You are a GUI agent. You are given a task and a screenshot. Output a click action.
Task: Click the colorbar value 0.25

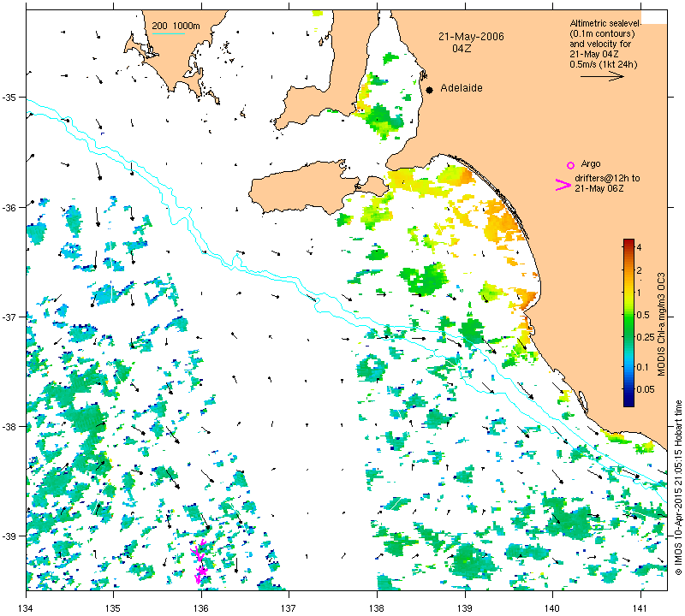coord(646,337)
